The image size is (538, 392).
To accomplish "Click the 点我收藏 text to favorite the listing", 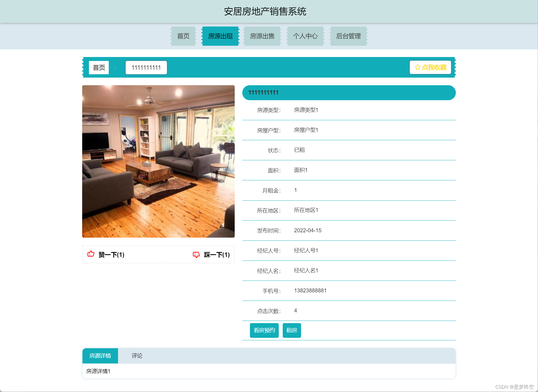I will [x=434, y=67].
